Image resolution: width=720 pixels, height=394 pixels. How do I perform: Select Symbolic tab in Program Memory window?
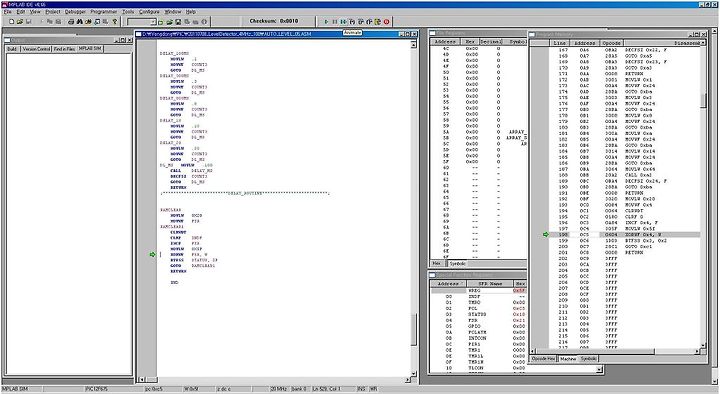click(x=588, y=359)
